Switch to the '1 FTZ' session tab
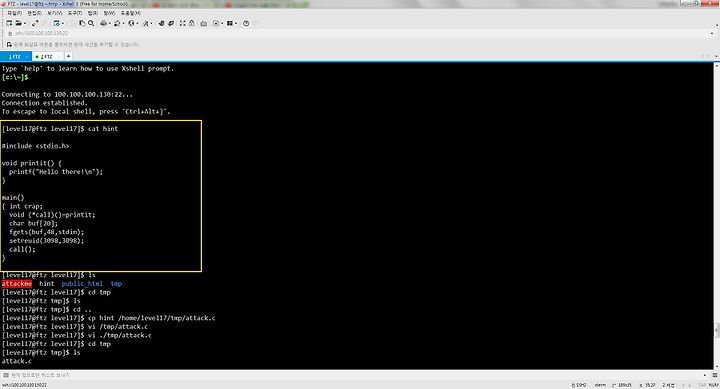 pyautogui.click(x=16, y=56)
